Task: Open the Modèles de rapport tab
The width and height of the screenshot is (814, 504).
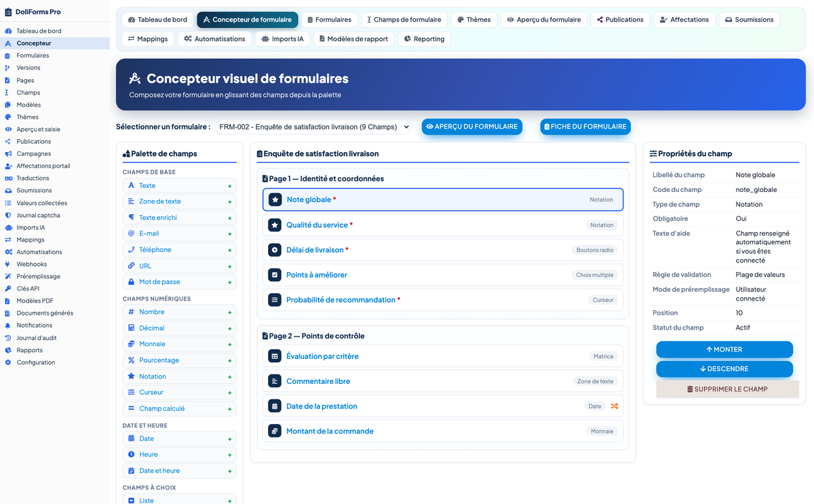Action: pos(353,39)
